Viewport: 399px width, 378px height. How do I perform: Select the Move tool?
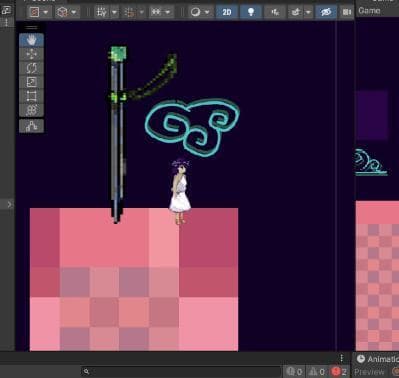[x=31, y=54]
